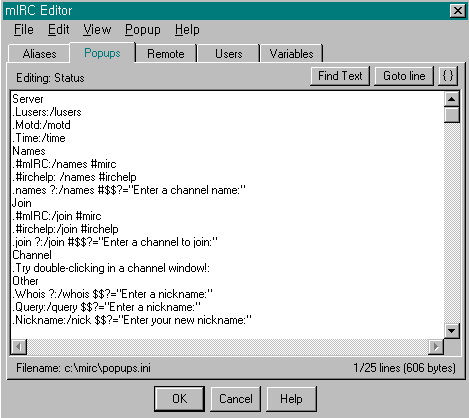469x418 pixels.
Task: Click the vertical scrollbar thumb
Action: click(452, 115)
